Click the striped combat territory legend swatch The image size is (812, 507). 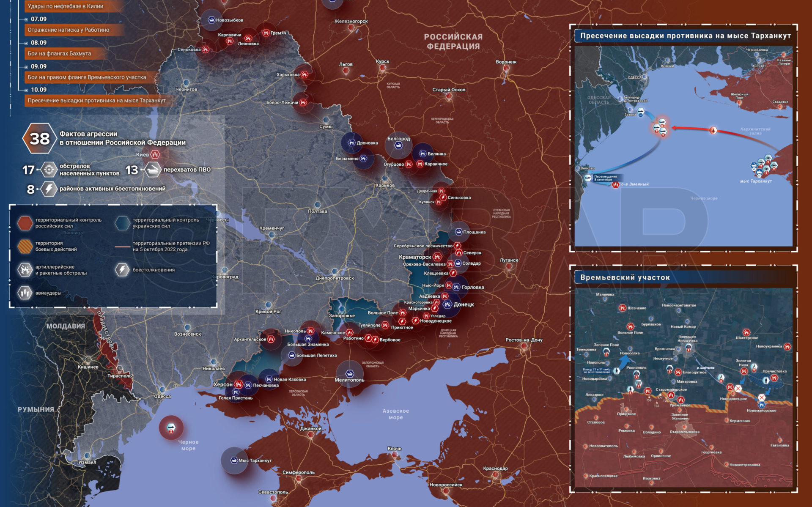click(25, 246)
